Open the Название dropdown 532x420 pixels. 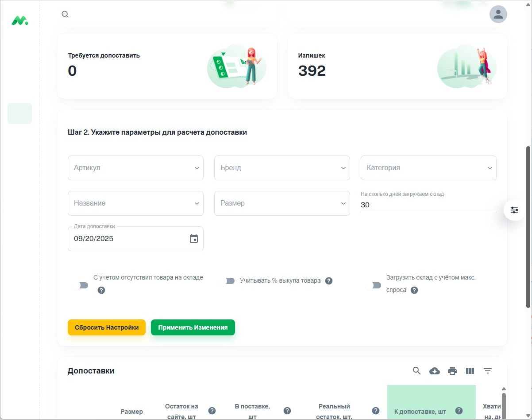[x=135, y=203]
